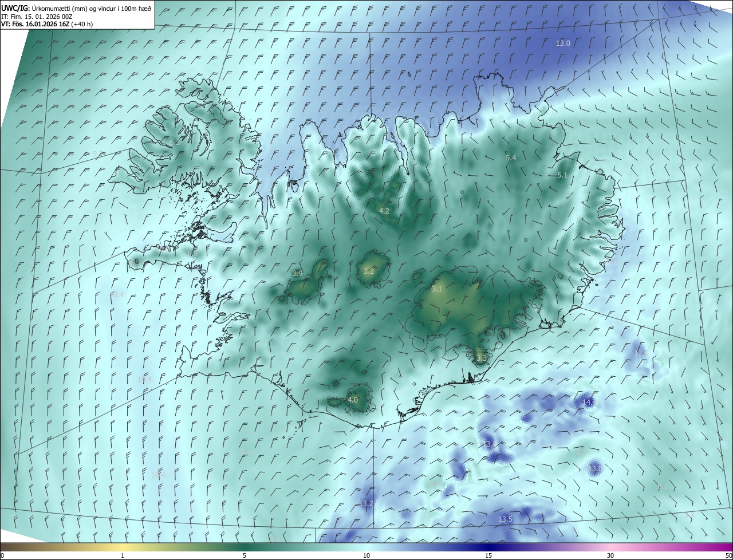Click the 'UWC/IG: Úrkomumætti (mm)' title text

point(44,8)
